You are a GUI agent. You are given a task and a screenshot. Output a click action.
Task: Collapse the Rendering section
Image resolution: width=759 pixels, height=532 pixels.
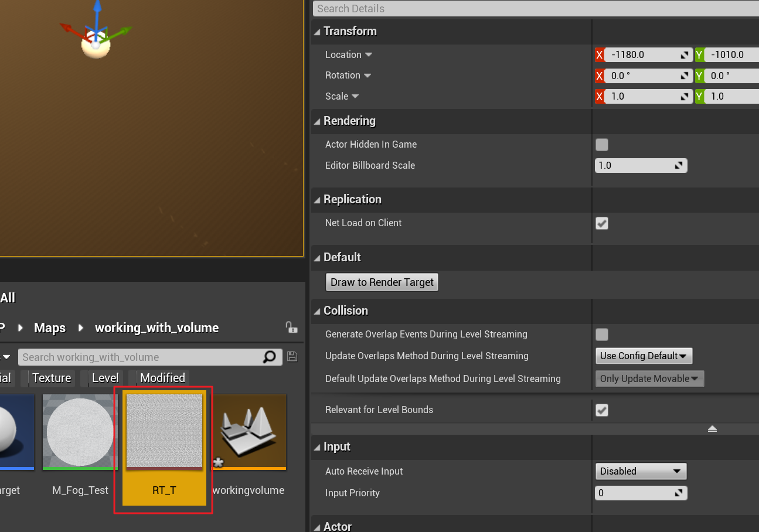(x=317, y=121)
